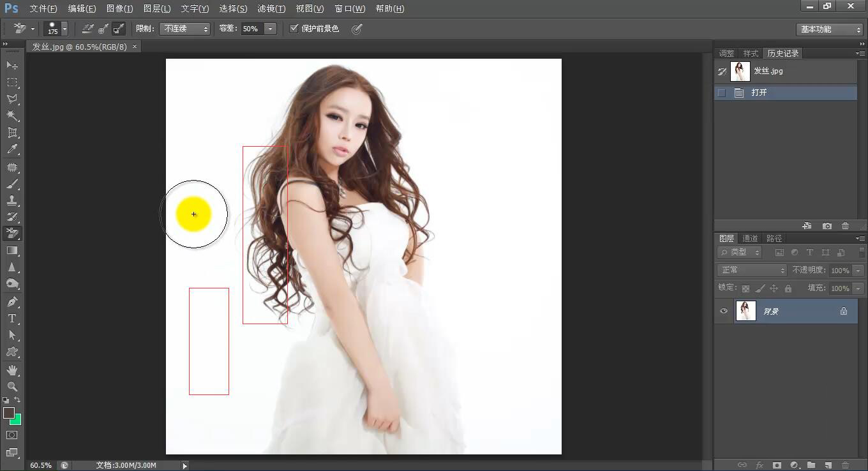Image resolution: width=868 pixels, height=471 pixels.
Task: Toggle the 打开 history state source box
Action: (722, 93)
